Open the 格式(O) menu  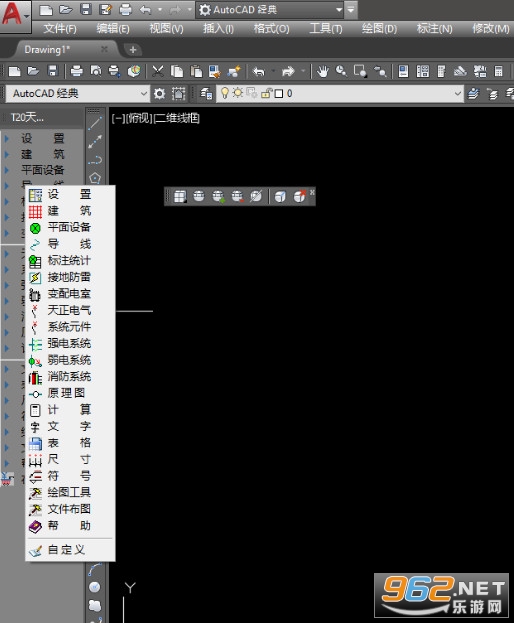click(272, 29)
